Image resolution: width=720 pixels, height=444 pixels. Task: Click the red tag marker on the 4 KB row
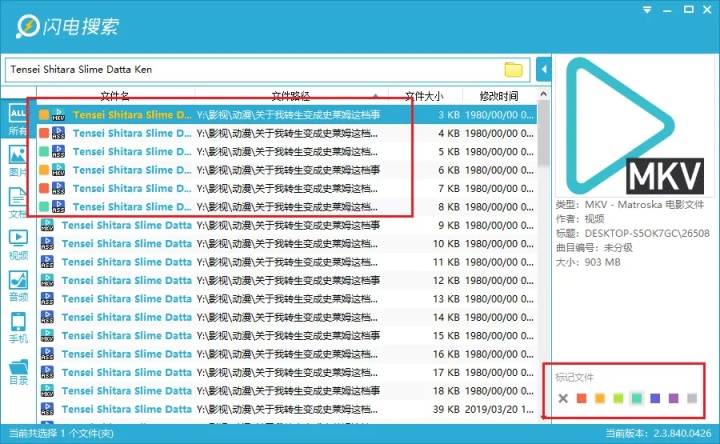[44, 133]
